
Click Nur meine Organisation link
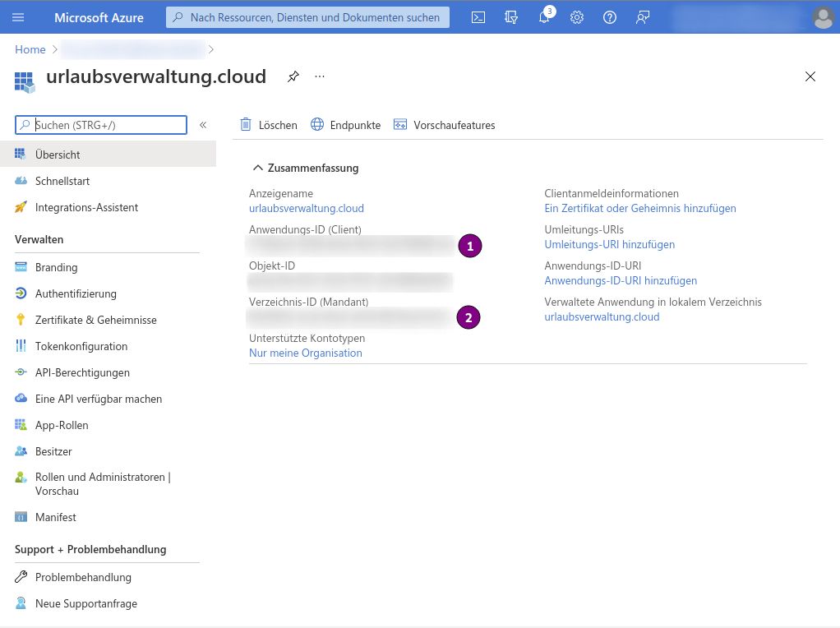[x=306, y=353]
